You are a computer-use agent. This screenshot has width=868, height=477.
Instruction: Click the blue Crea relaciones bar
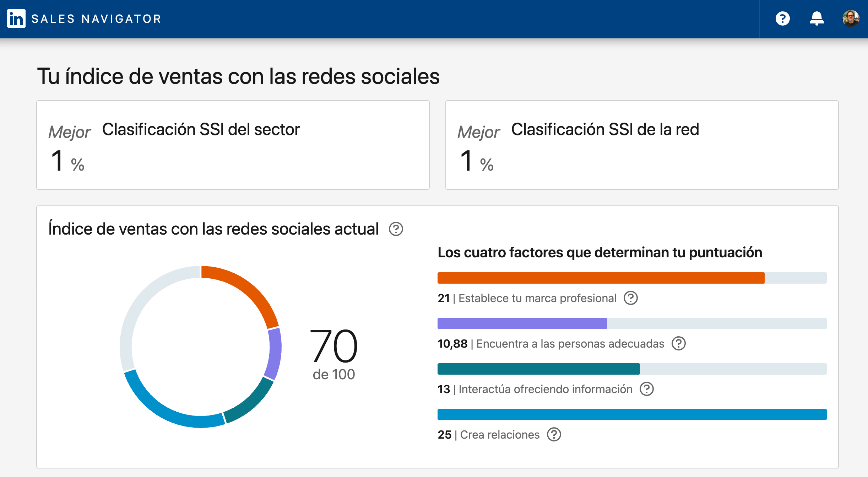pyautogui.click(x=632, y=414)
